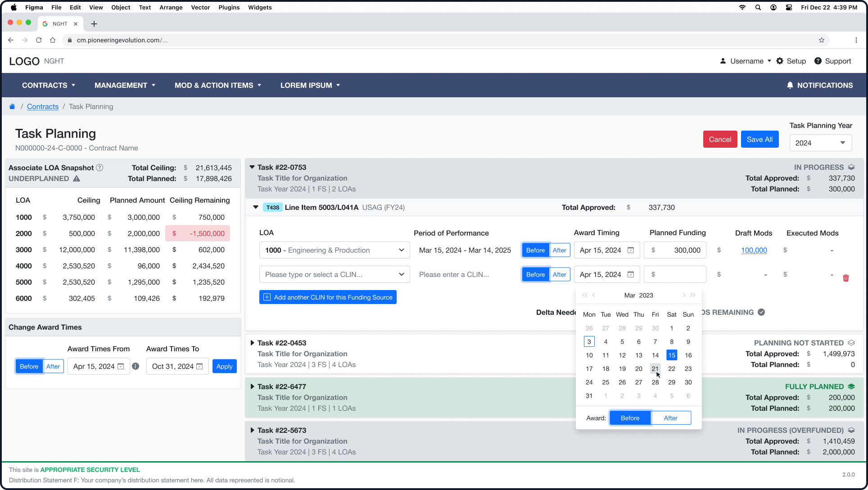This screenshot has width=868, height=490.
Task: Expand Task #22-0453
Action: (x=252, y=343)
